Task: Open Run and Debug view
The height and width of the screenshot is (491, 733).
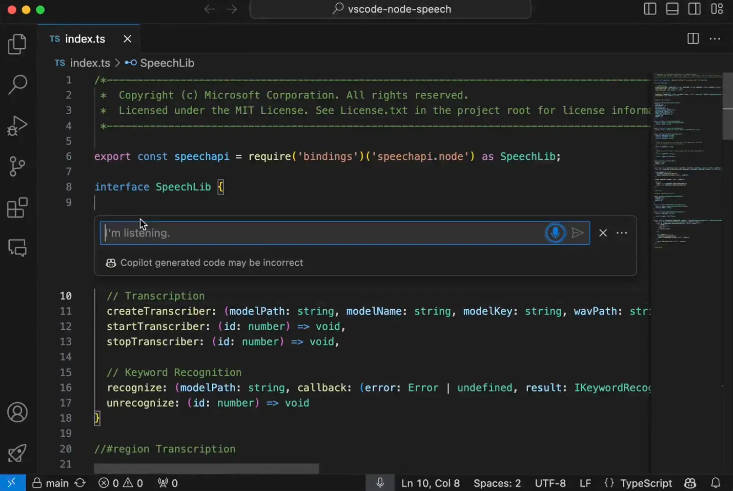Action: (17, 126)
